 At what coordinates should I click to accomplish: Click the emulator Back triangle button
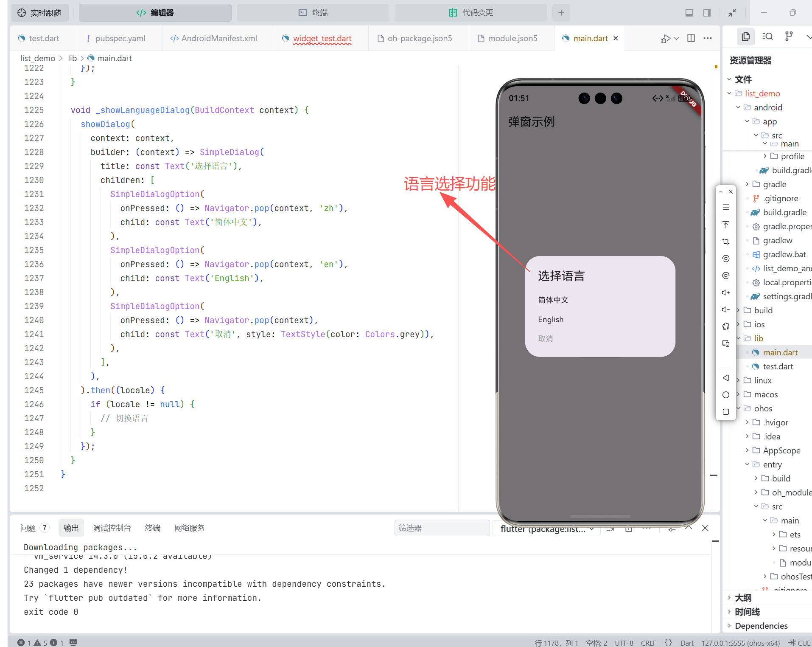click(x=726, y=378)
